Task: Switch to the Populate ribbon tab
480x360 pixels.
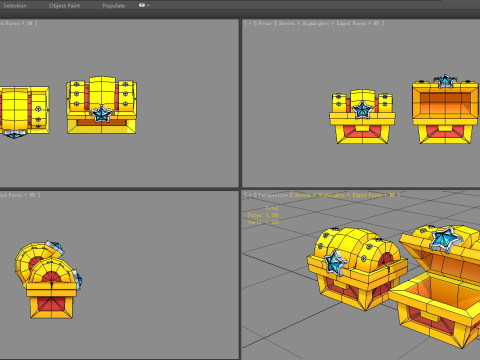Action: tap(114, 6)
